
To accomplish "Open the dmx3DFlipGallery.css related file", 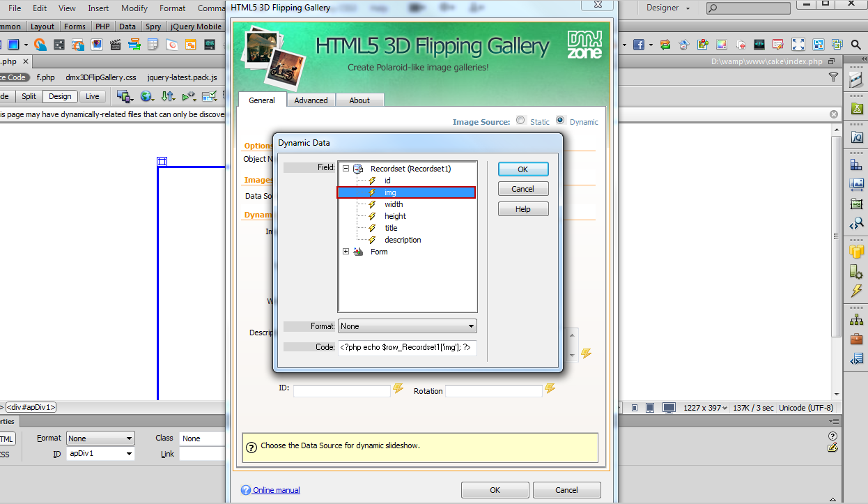I will pyautogui.click(x=101, y=77).
